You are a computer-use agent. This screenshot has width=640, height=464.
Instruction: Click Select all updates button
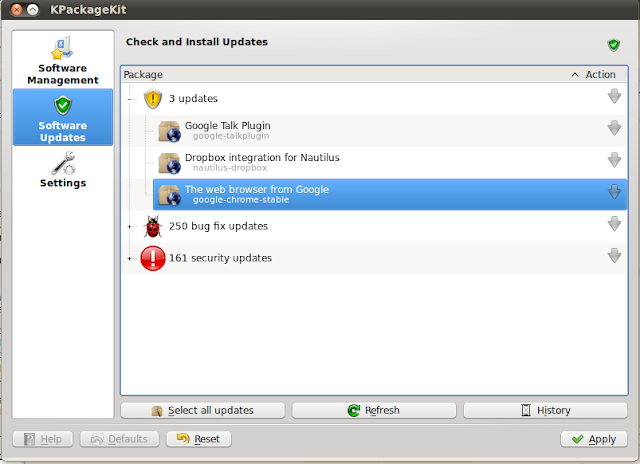point(203,411)
